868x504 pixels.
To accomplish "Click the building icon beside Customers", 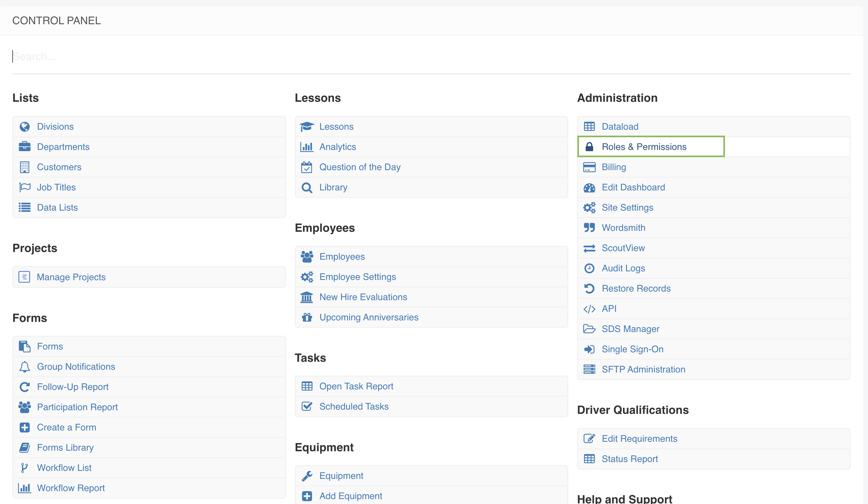I will pos(25,167).
